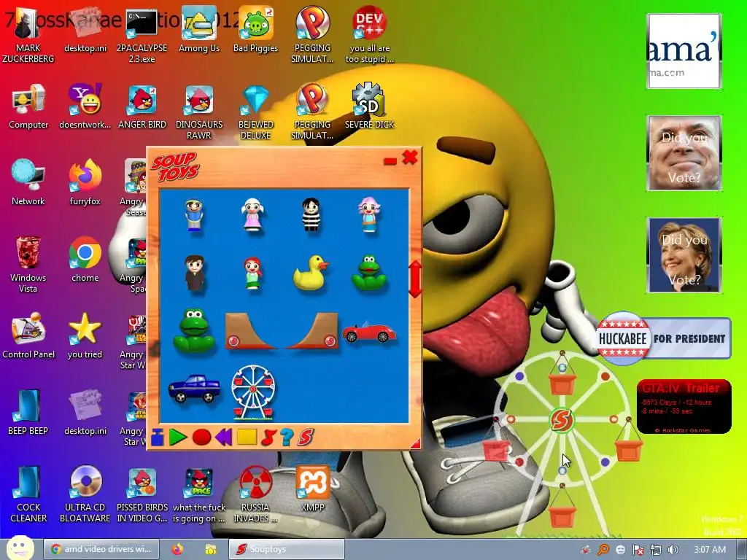747x560 pixels.
Task: Select the furryfox Firefox desktop shortcut
Action: [x=85, y=183]
